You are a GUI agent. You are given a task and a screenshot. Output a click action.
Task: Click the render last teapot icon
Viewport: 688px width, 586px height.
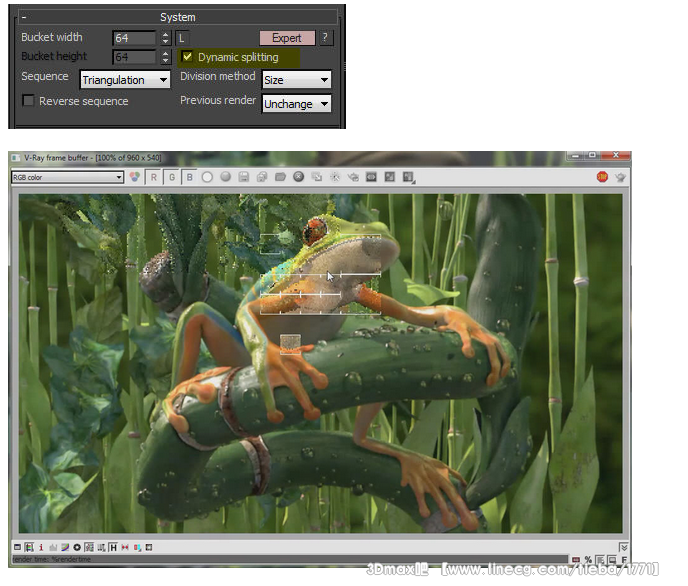(x=620, y=177)
